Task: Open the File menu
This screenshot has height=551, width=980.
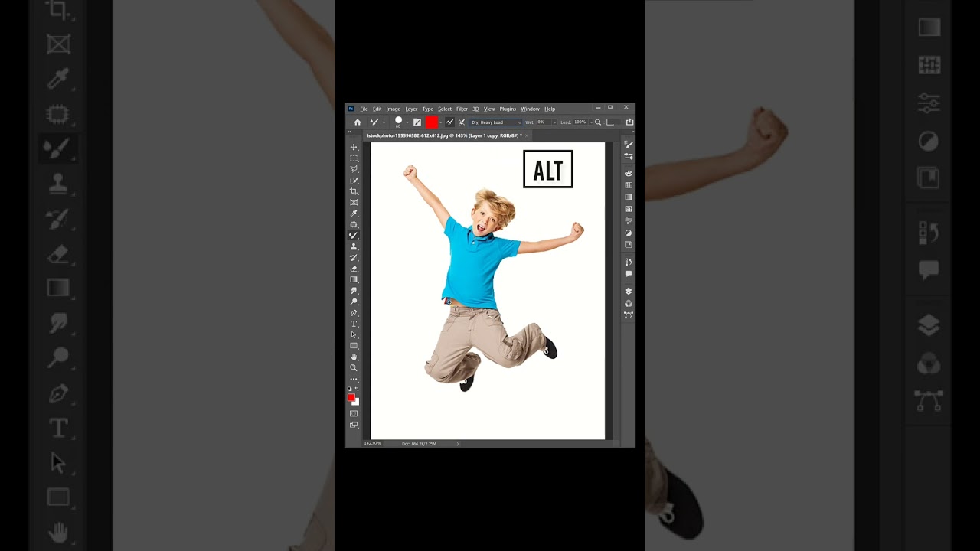Action: (x=364, y=109)
